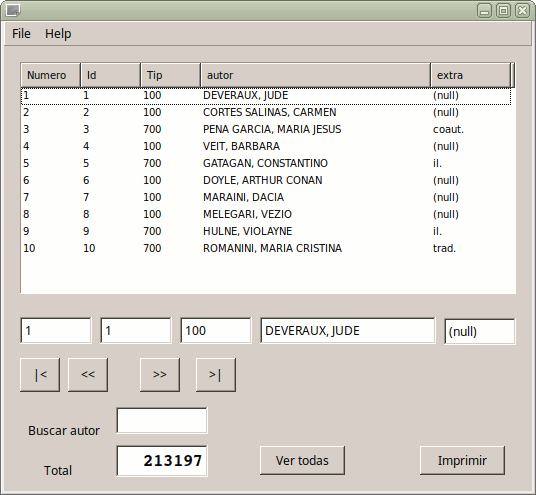Open the Help menu
Screen dimensions: 536x495
[58, 34]
